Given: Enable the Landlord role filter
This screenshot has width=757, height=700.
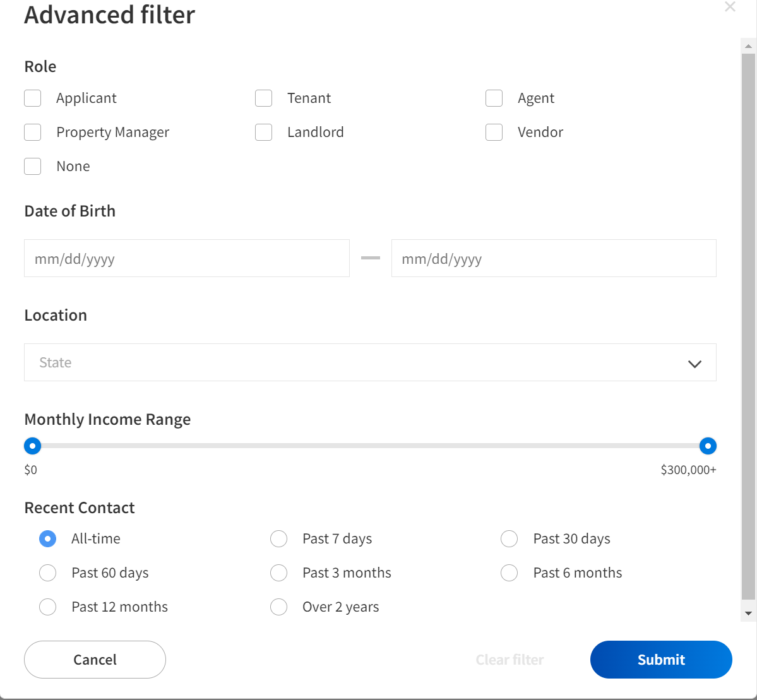Looking at the screenshot, I should (x=263, y=132).
